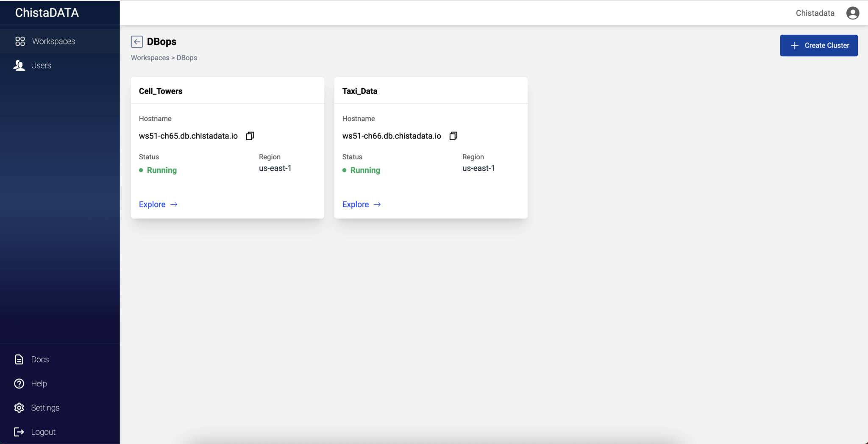Click the Docs document icon

point(19,359)
